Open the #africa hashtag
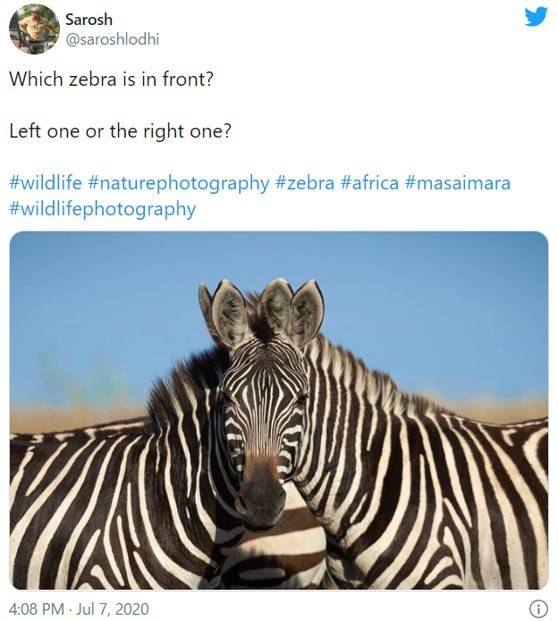 point(369,183)
